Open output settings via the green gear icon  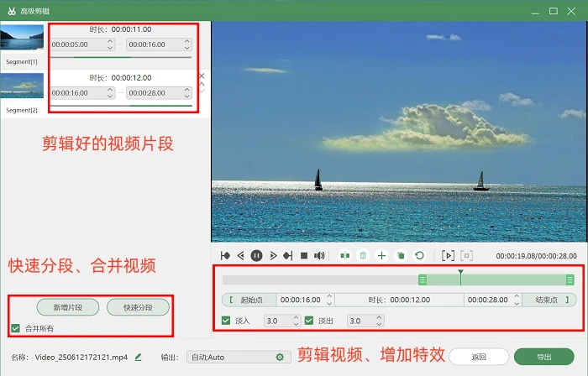tap(280, 358)
